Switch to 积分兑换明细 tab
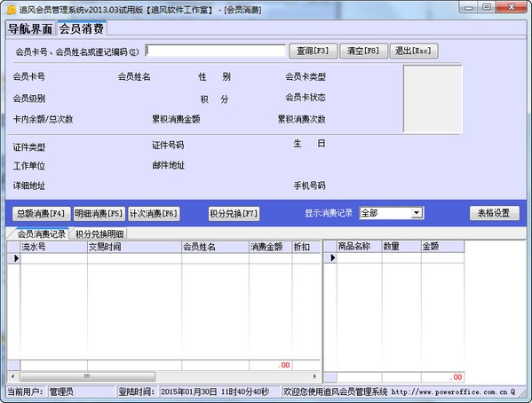The image size is (532, 403). [x=99, y=233]
